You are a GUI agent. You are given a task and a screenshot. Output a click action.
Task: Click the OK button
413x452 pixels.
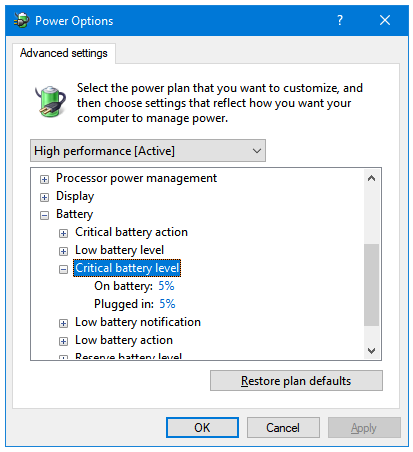point(202,428)
